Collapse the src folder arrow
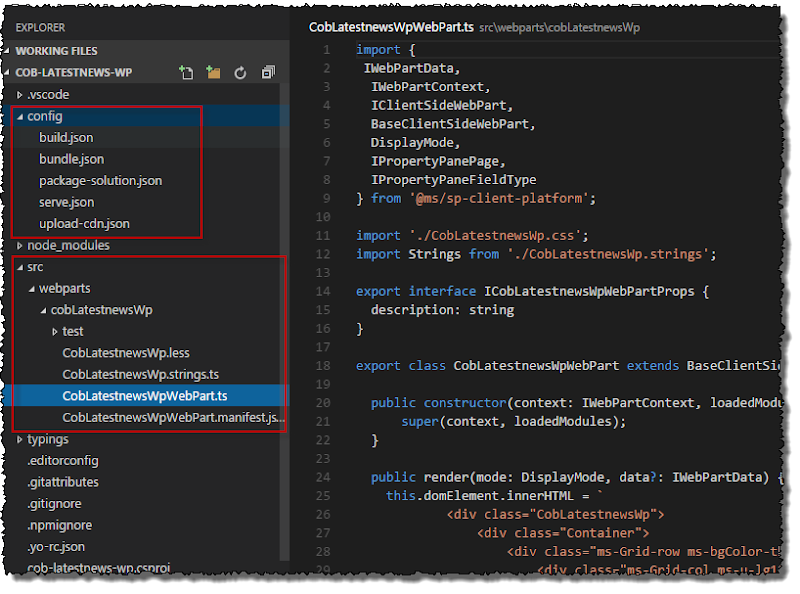800x594 pixels. (20, 267)
